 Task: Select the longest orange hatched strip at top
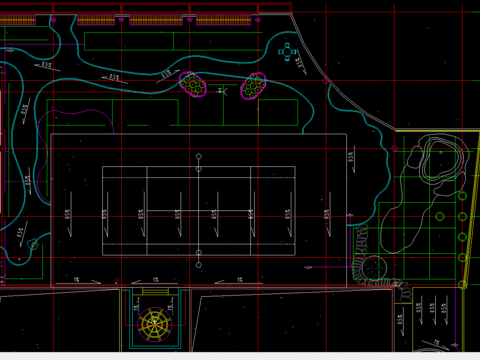(x=224, y=20)
